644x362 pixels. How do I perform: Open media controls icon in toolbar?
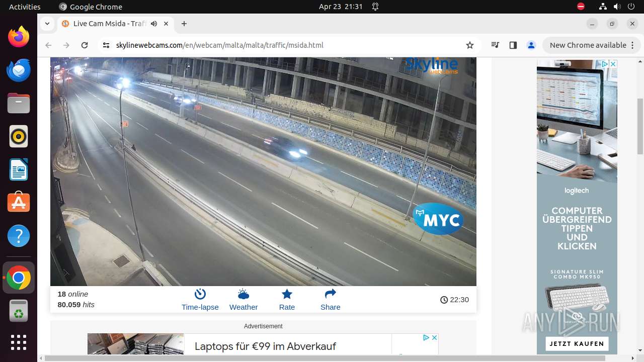pos(496,45)
